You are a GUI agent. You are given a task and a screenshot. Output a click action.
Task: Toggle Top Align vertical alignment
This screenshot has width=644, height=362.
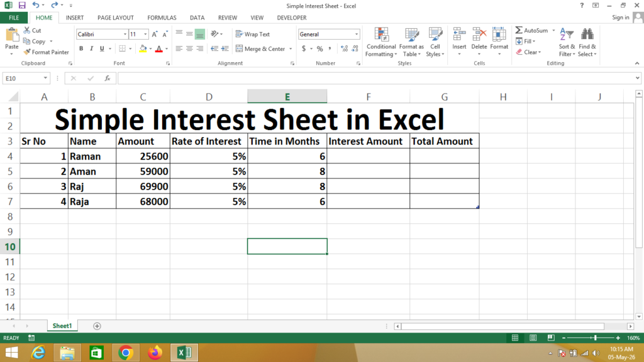(179, 34)
